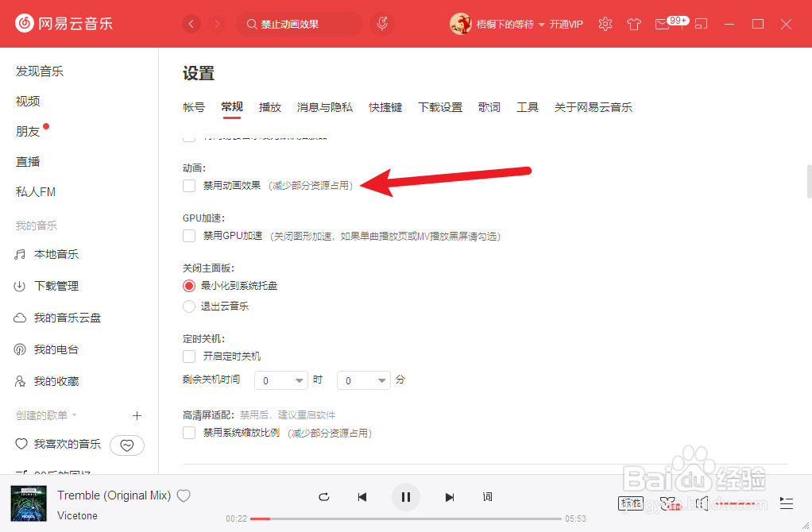This screenshot has height=532, width=812.
Task: Open 本地音乐 music note icon
Action: (x=20, y=254)
